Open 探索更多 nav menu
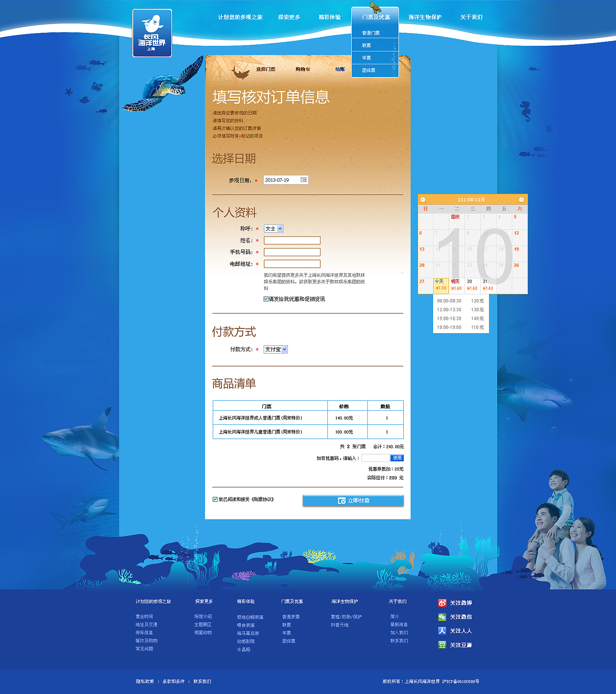 (x=289, y=17)
